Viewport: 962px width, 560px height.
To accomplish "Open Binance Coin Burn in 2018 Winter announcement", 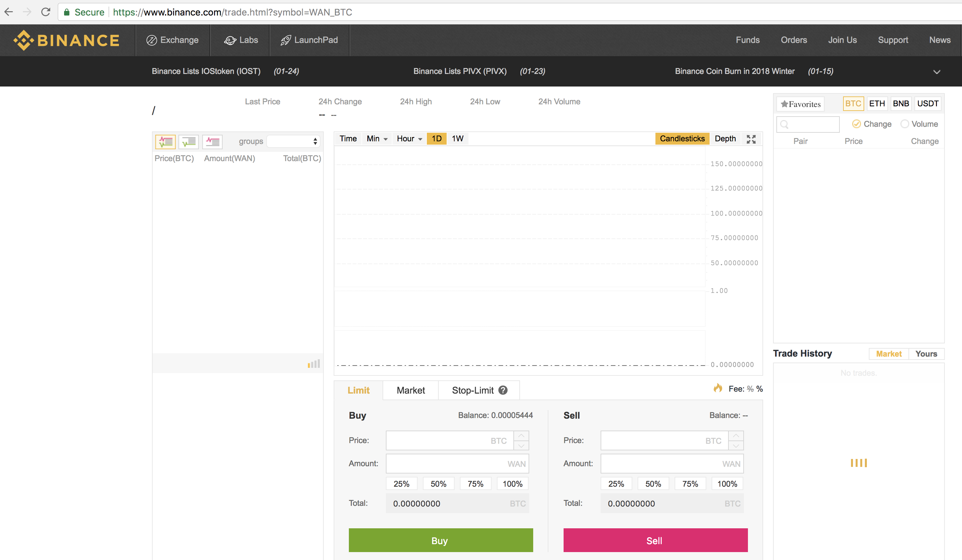I will (x=735, y=71).
